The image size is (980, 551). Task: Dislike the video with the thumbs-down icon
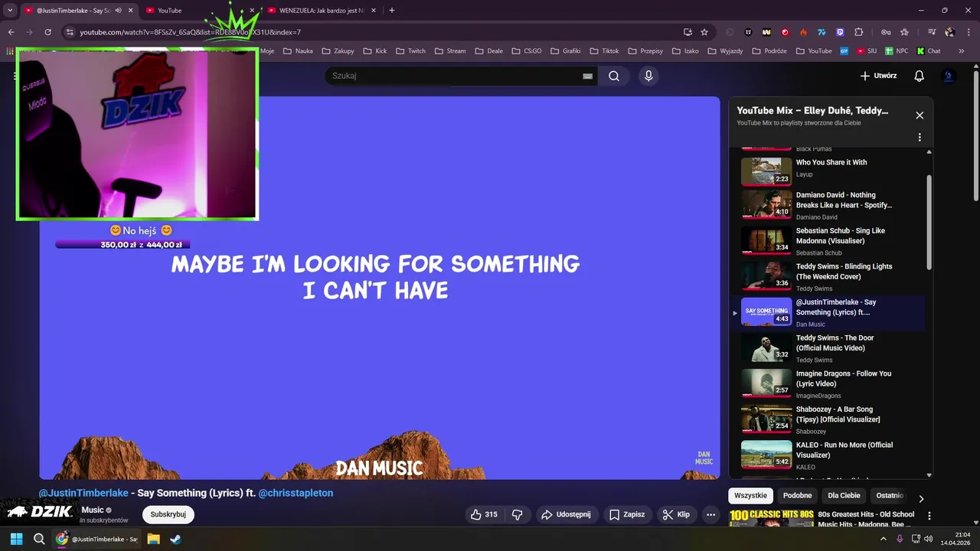click(x=517, y=514)
